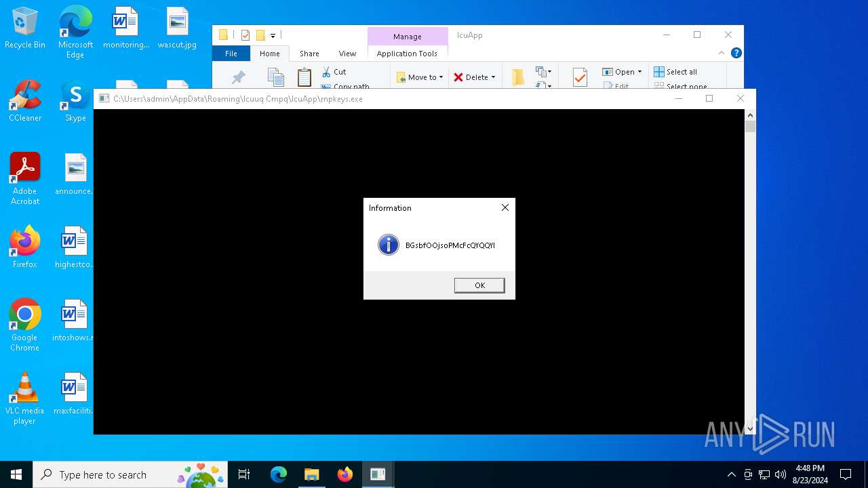Image resolution: width=868 pixels, height=488 pixels.
Task: Click the console app taskbar button
Action: pyautogui.click(x=378, y=474)
